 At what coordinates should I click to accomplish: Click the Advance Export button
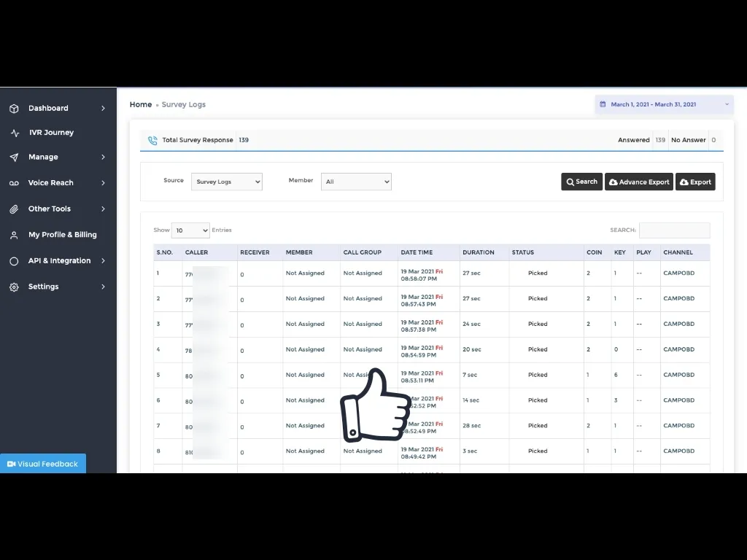point(639,182)
